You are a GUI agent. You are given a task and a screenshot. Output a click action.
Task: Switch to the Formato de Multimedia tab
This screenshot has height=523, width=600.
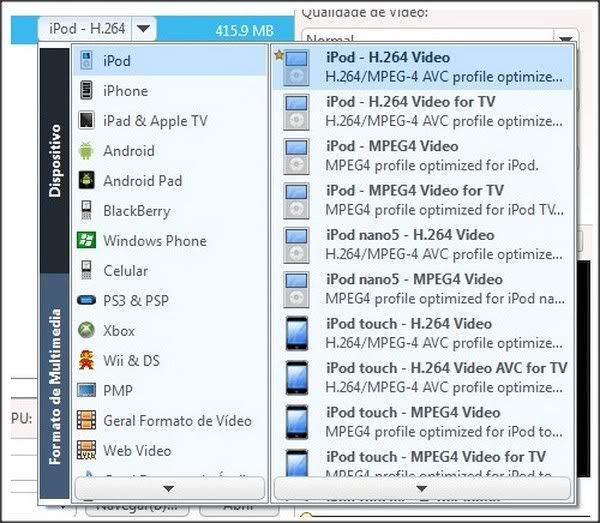[x=55, y=386]
